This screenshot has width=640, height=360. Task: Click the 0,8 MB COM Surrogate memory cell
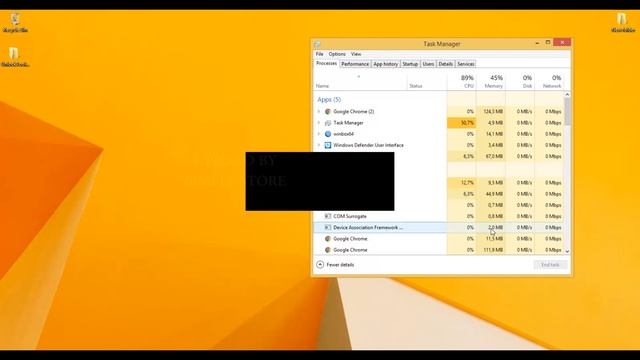click(x=491, y=216)
